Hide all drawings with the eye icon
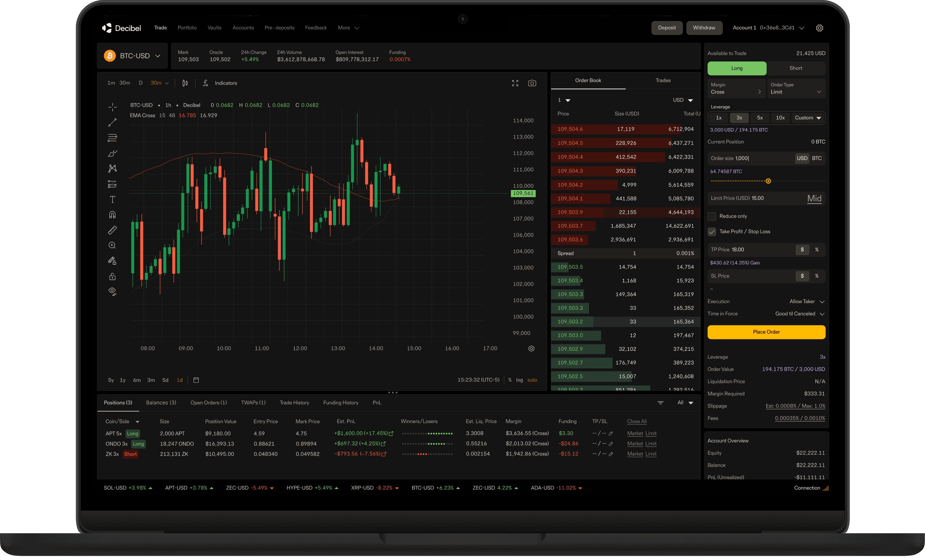The width and height of the screenshot is (925, 560). coord(112,291)
